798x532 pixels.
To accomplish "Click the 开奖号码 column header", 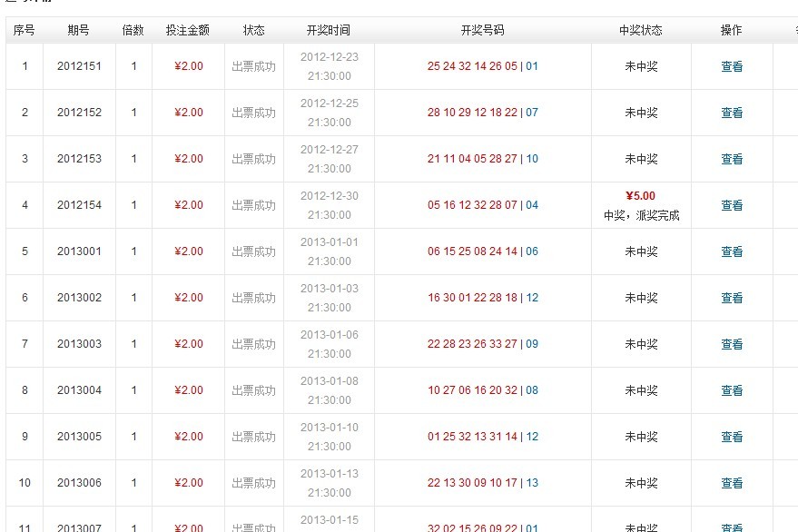I will tap(482, 30).
